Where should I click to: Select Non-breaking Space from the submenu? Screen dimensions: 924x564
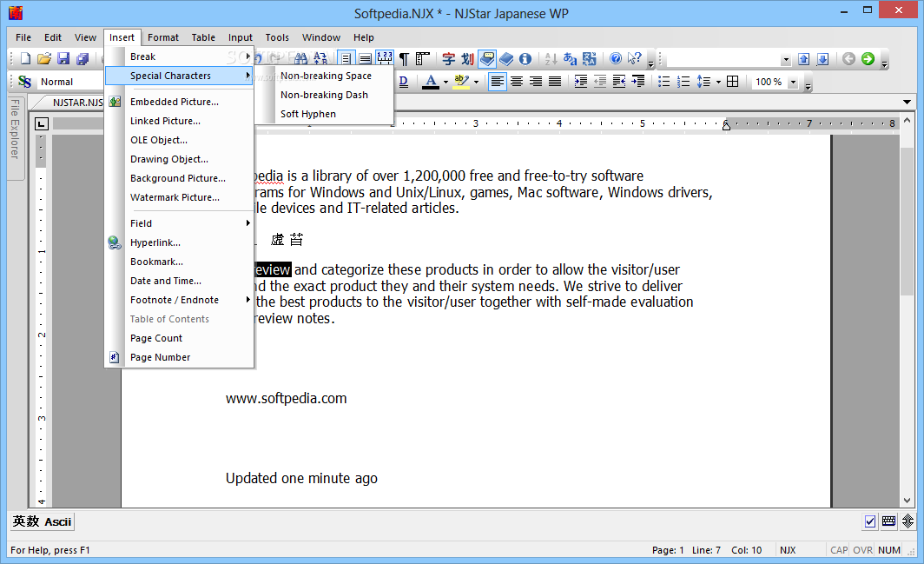pyautogui.click(x=326, y=76)
